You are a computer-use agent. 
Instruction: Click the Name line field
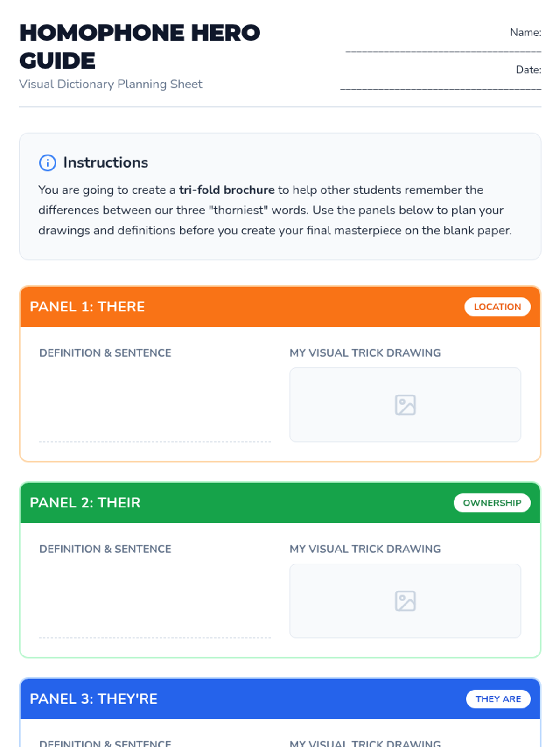[443, 48]
